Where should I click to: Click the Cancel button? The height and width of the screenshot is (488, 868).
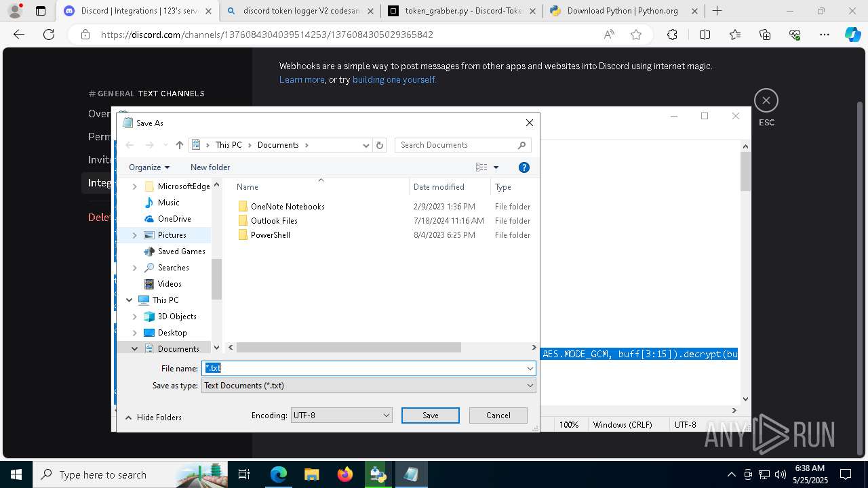click(x=498, y=415)
